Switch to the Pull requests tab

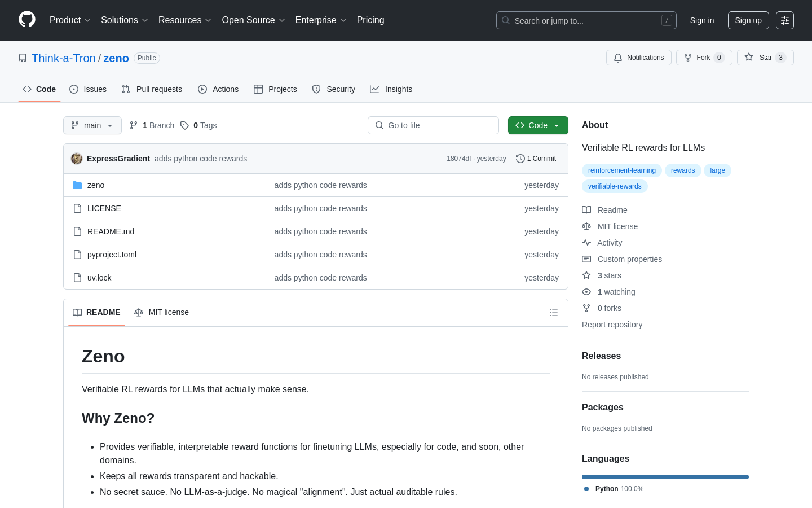[152, 89]
